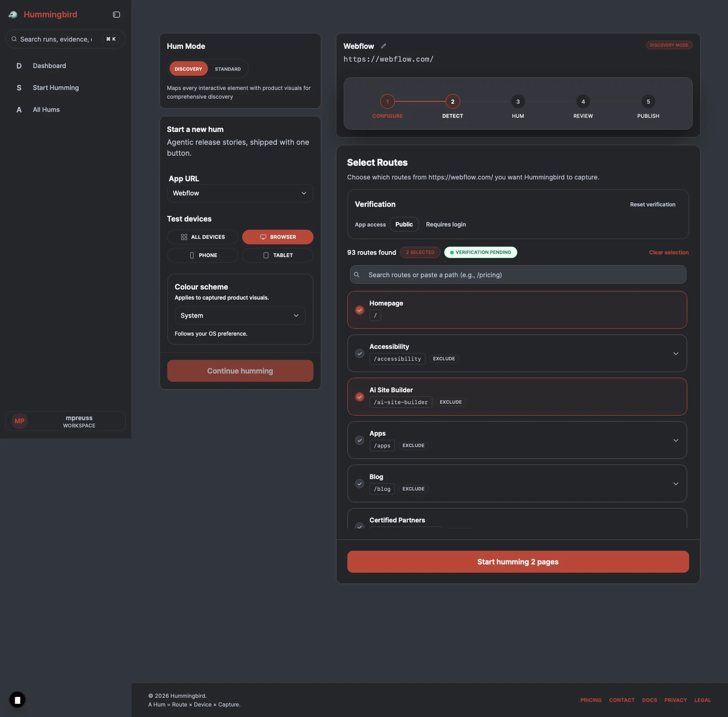Open the App URL Webflow dropdown
728x717 pixels.
[x=240, y=193]
